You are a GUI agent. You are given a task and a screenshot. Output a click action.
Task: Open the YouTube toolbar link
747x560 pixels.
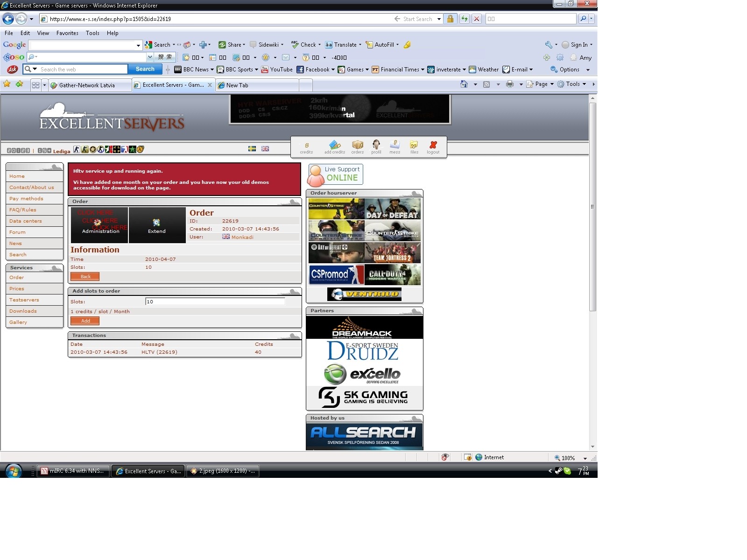coord(277,70)
